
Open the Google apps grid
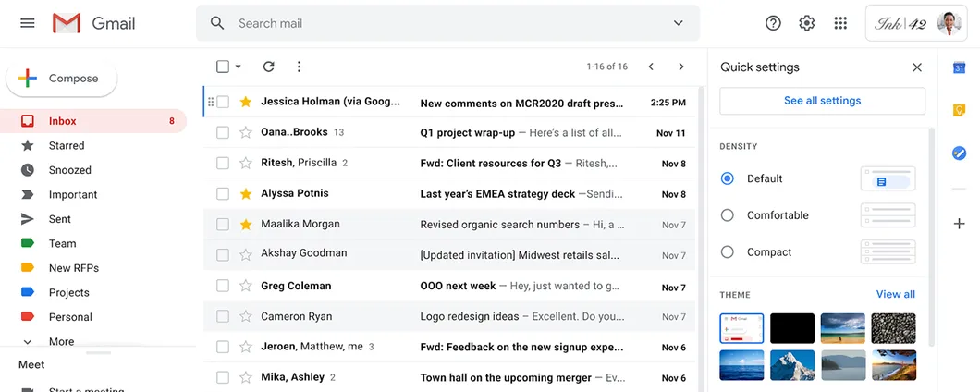pos(840,24)
